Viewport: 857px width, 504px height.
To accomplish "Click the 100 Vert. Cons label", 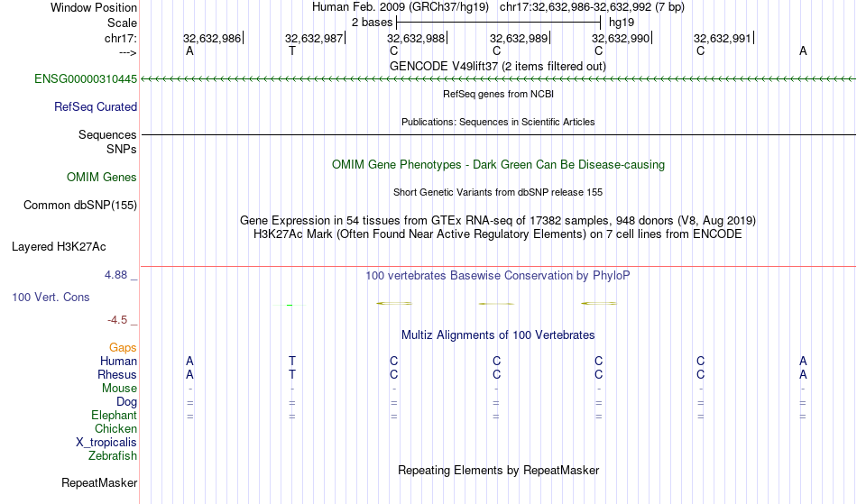I will pos(51,298).
